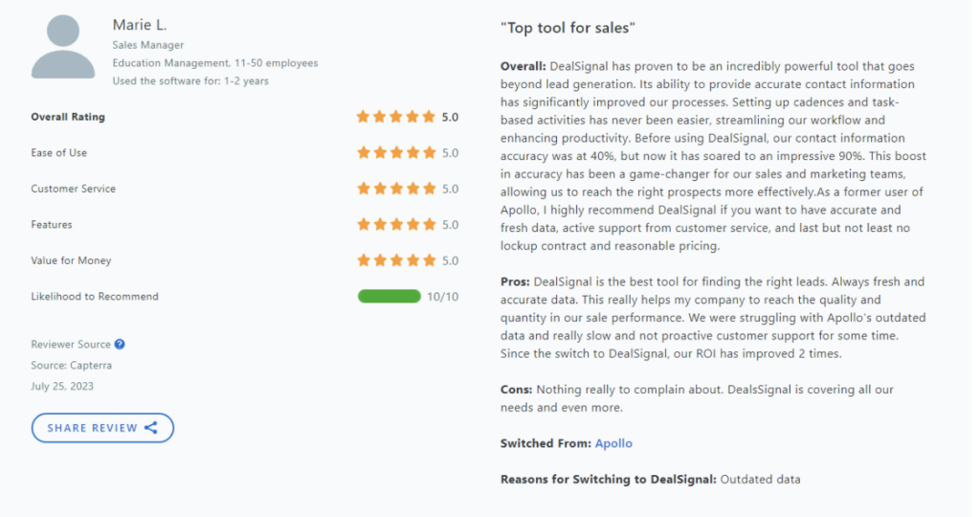This screenshot has height=517, width=980.
Task: Click the Reviewer Source help question-mark icon
Action: pyautogui.click(x=120, y=344)
